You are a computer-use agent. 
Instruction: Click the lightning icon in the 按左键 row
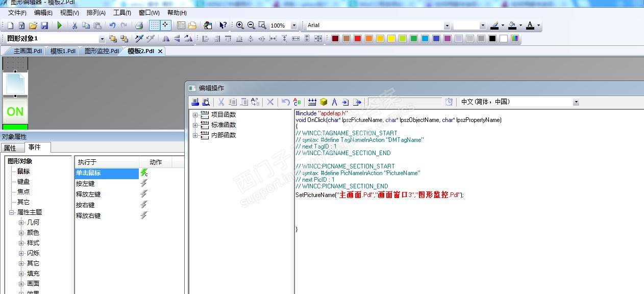coord(144,183)
